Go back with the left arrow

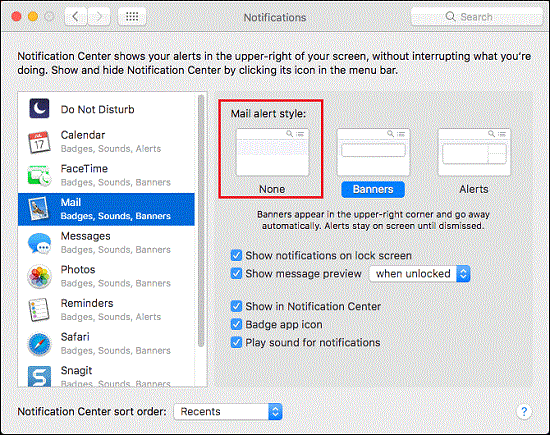click(x=75, y=16)
